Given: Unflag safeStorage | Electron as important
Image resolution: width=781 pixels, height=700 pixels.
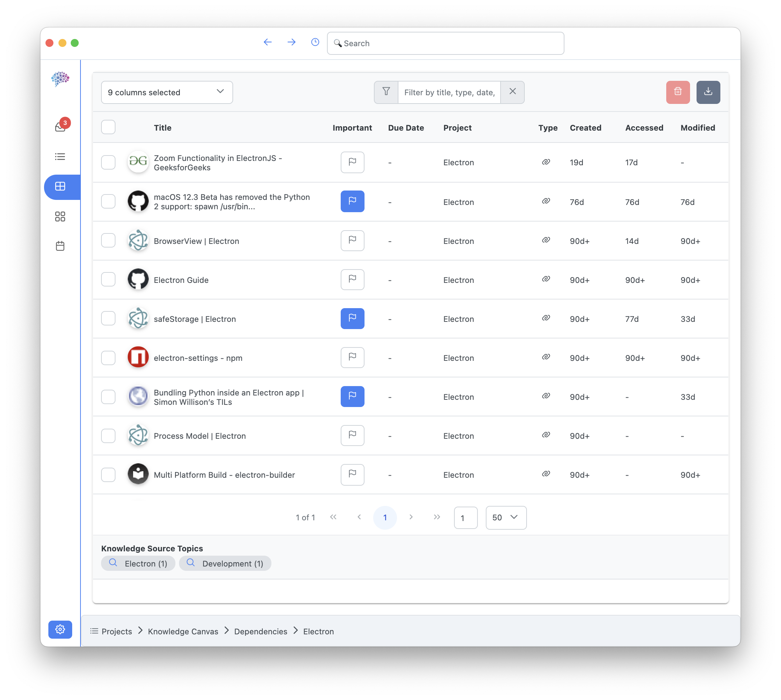Looking at the screenshot, I should [352, 319].
